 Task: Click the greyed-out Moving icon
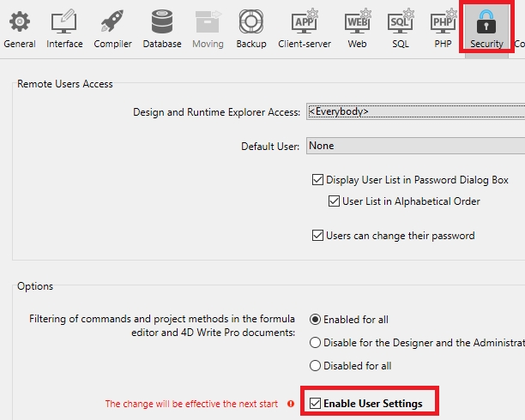click(207, 21)
